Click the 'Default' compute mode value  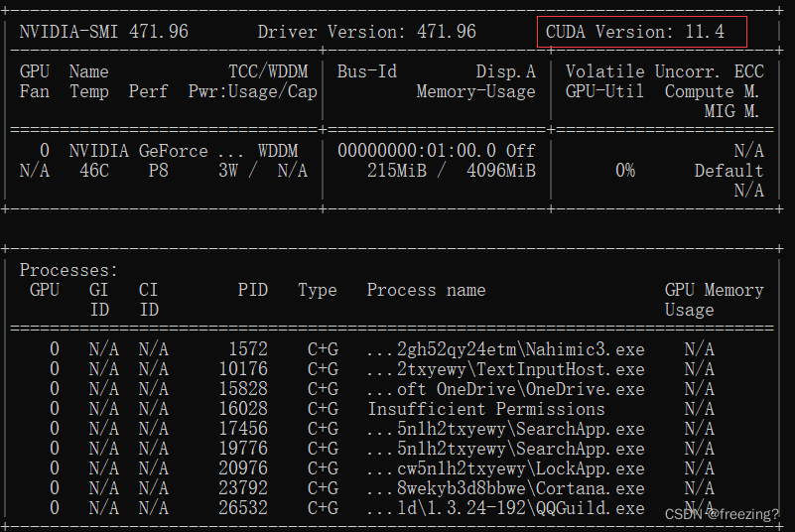(x=729, y=171)
